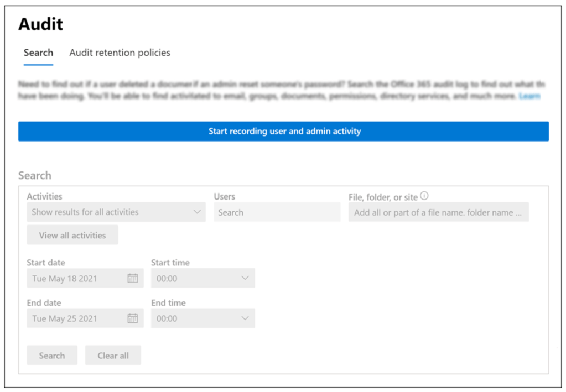
Task: Click the info icon beside File, folder, or site
Action: click(424, 196)
